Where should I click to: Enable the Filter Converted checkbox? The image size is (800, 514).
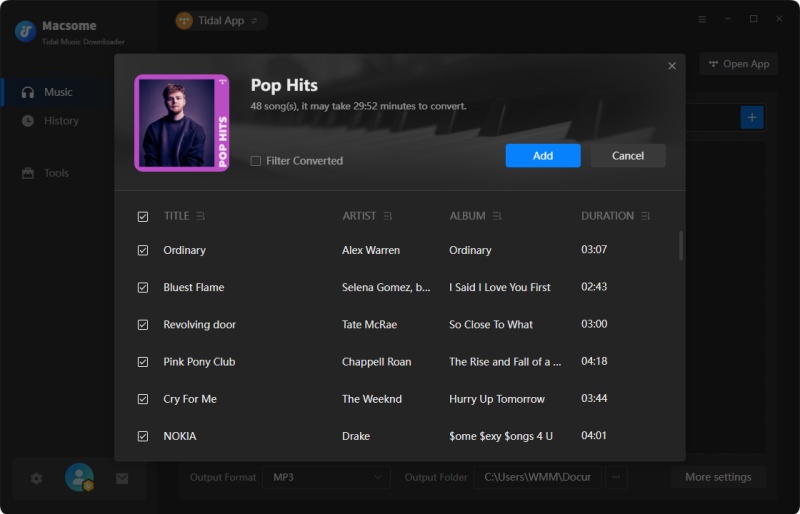coord(256,161)
